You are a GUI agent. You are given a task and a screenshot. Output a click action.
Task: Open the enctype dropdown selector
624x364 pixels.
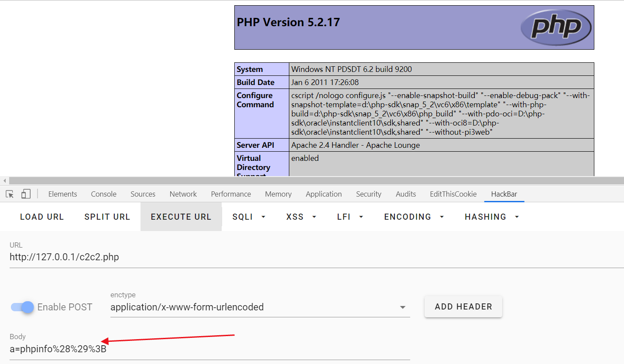pos(260,307)
